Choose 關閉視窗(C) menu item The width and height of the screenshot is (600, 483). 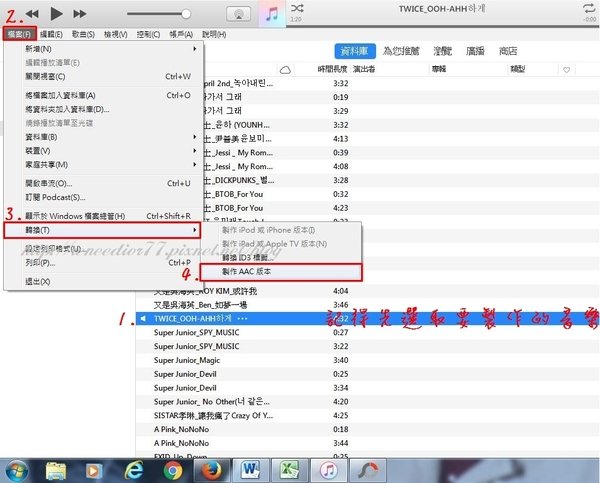click(103, 77)
